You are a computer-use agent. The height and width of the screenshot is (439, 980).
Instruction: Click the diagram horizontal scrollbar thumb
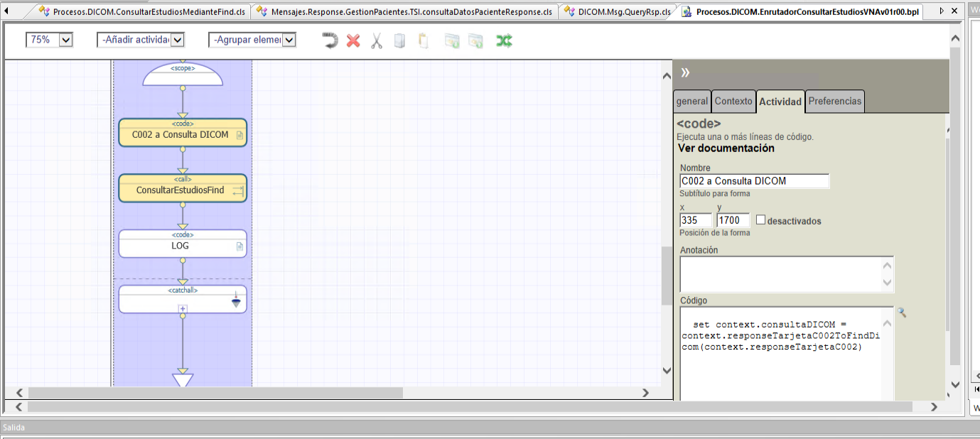(215, 393)
